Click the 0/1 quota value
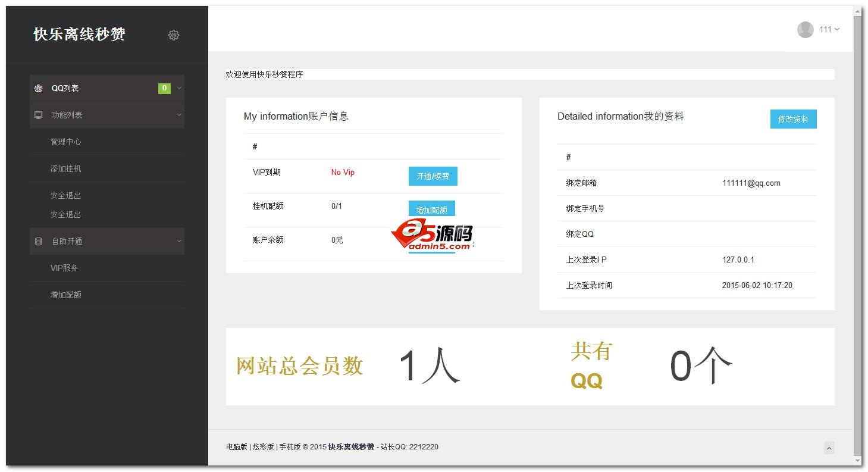This screenshot has width=868, height=472. 337,206
